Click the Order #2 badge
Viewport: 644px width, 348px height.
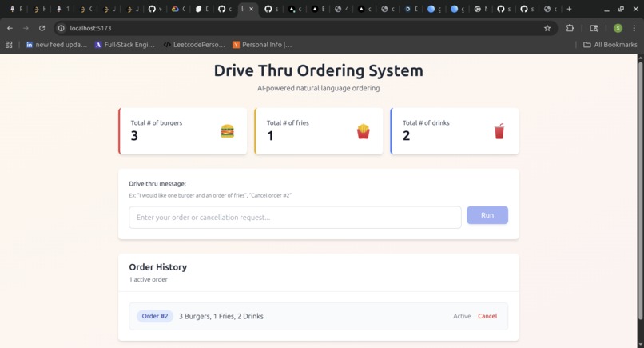(x=155, y=316)
